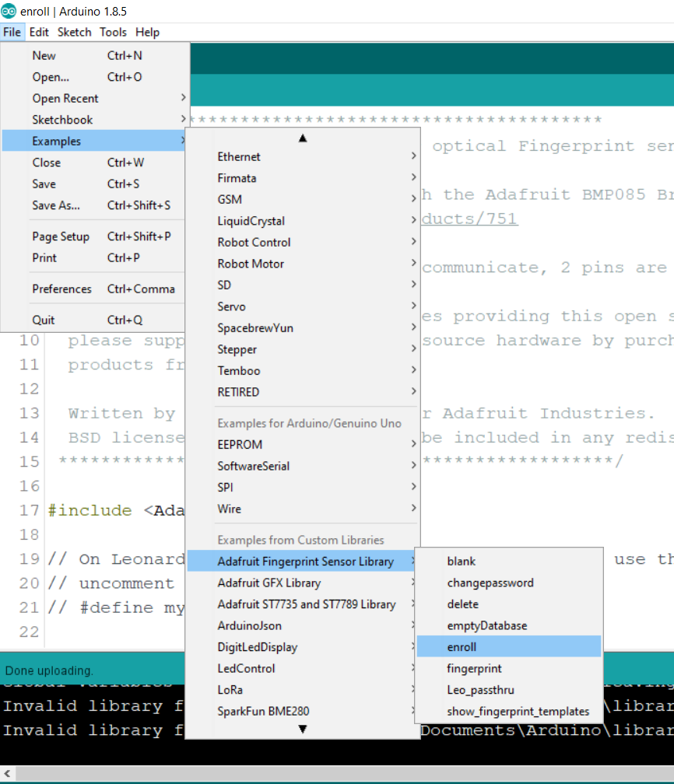Click the scroll-up arrow in Examples list
The height and width of the screenshot is (784, 674).
coord(303,138)
